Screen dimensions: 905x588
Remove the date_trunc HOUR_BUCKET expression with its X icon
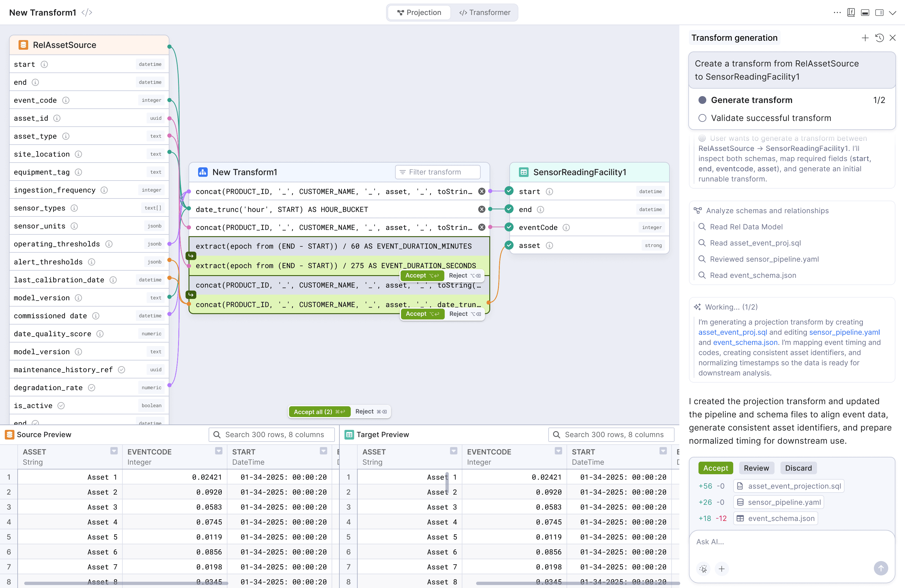tap(482, 209)
